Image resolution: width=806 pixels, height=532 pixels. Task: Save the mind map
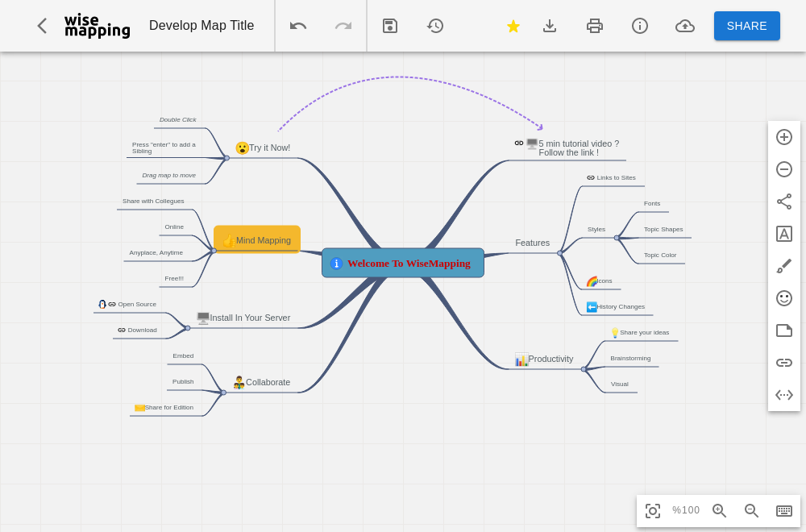[390, 26]
